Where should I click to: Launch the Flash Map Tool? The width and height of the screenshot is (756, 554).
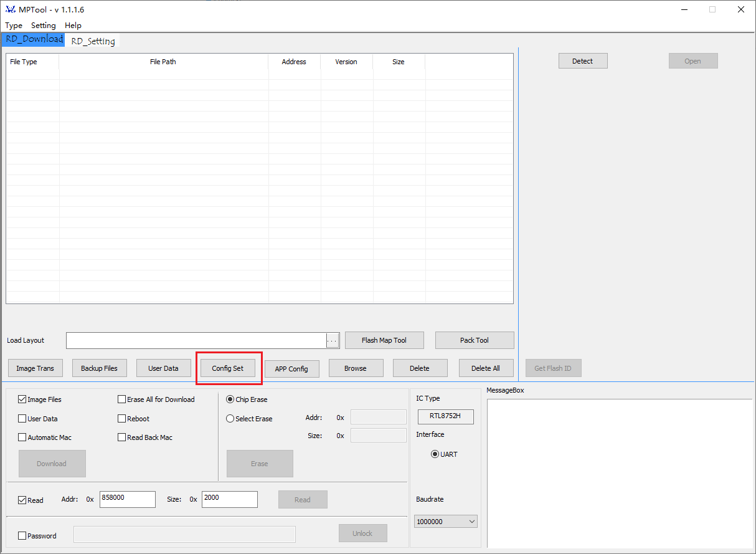(x=384, y=340)
